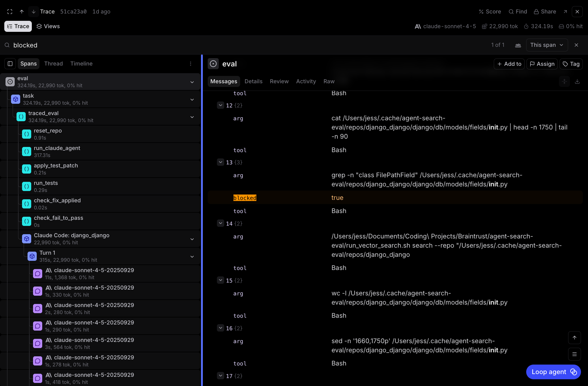Click the highlighted blocked key
Image resolution: width=588 pixels, height=386 pixels.
pyautogui.click(x=245, y=198)
